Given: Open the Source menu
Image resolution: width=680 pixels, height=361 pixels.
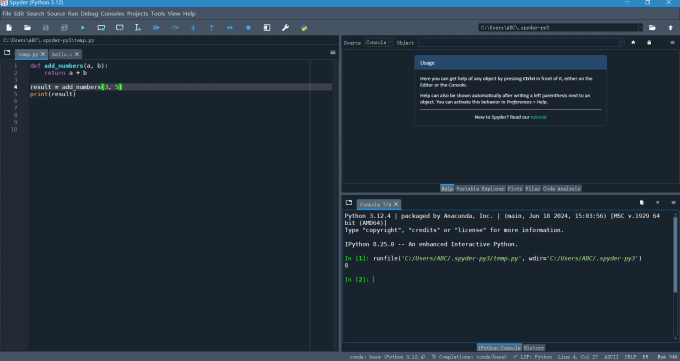Looking at the screenshot, I should [56, 14].
